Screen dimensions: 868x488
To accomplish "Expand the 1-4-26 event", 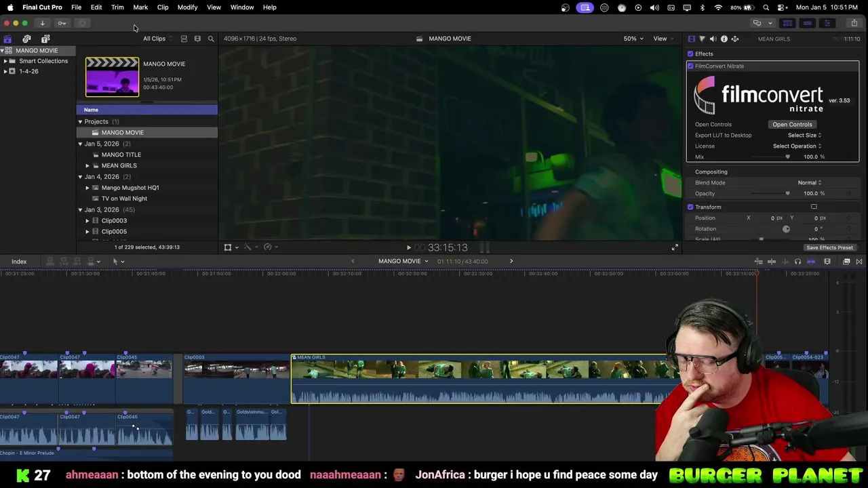I will 5,72.
